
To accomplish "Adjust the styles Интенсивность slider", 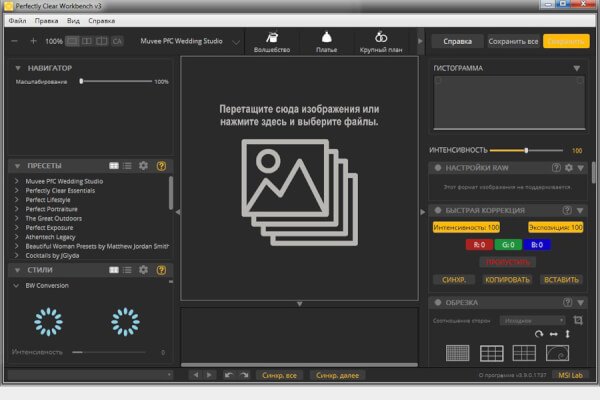I will click(x=109, y=352).
